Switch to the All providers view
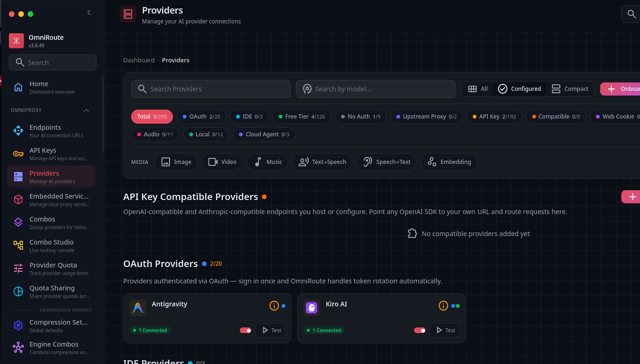Viewport: 640px width, 364px height. pos(478,89)
